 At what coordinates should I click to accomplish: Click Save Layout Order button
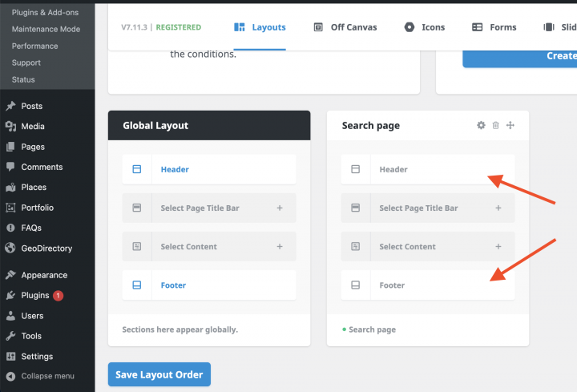159,374
